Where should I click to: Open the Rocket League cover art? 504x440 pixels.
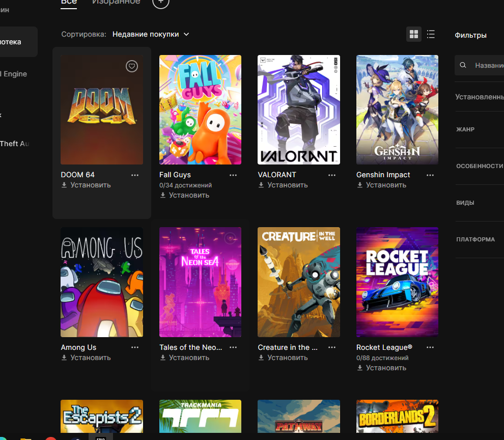pyautogui.click(x=397, y=282)
